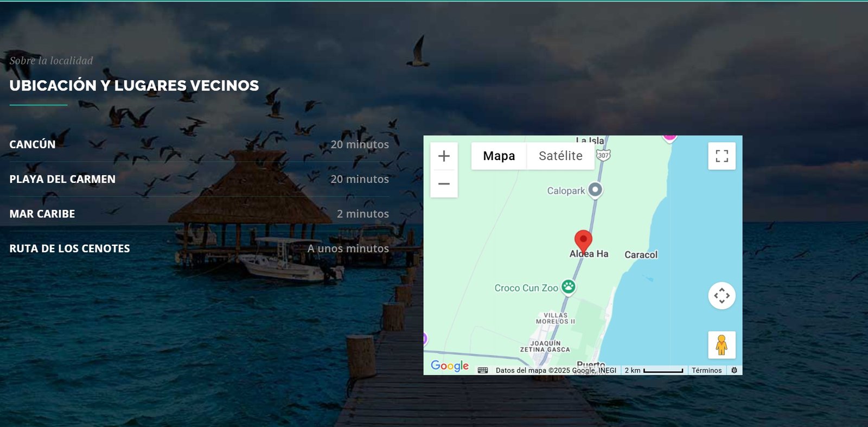Open map fullscreen view
868x427 pixels.
[x=722, y=156]
